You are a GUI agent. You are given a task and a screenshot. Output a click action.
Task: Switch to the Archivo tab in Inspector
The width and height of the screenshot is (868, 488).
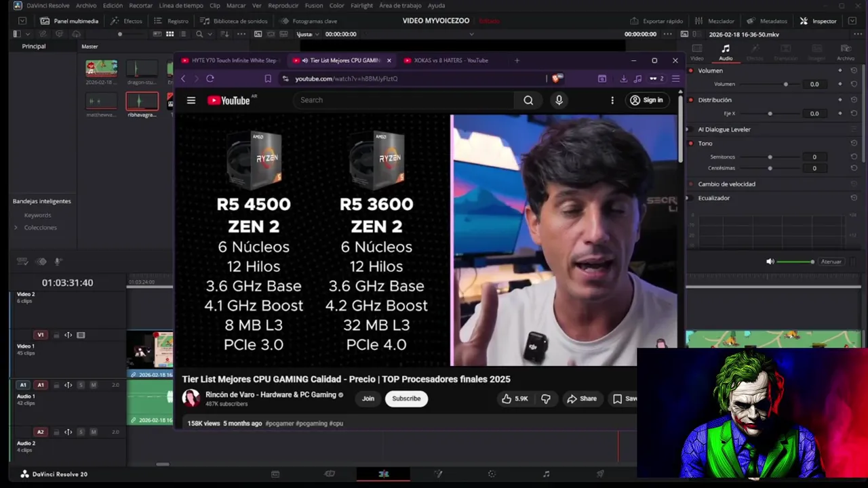(x=846, y=52)
